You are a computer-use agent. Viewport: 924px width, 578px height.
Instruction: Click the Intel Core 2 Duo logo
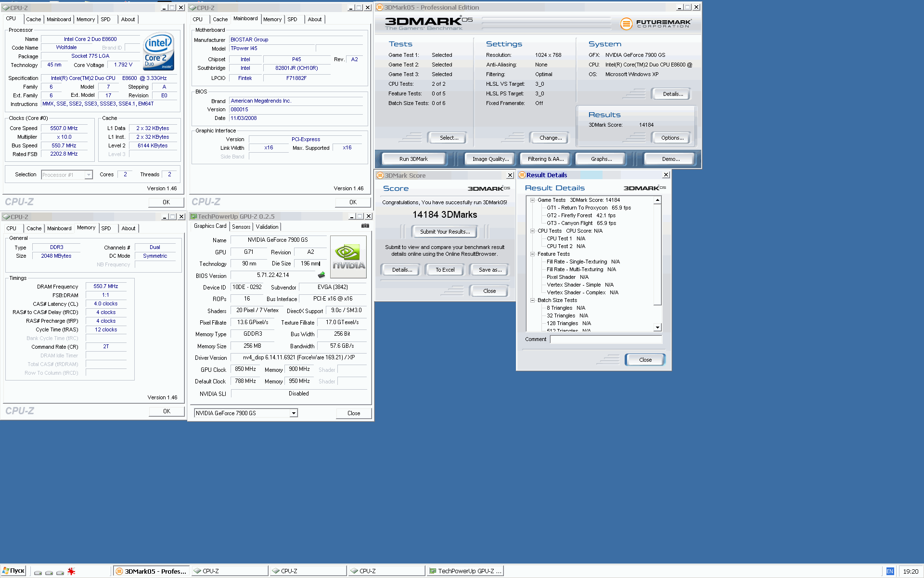159,52
